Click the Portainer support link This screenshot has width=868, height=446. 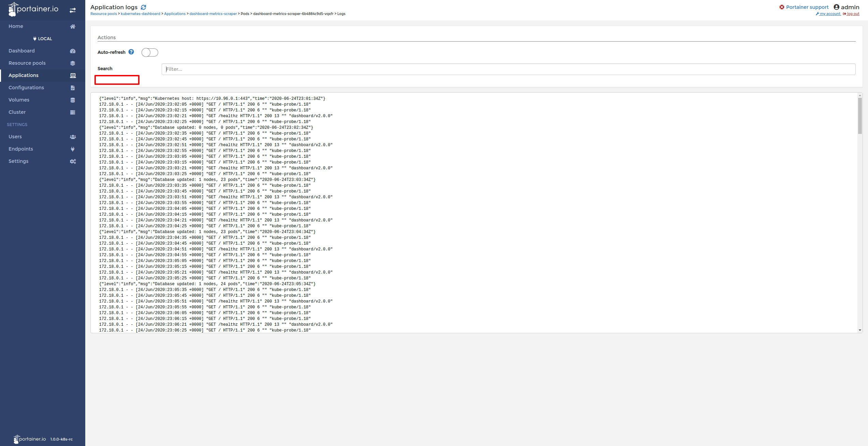pyautogui.click(x=807, y=7)
